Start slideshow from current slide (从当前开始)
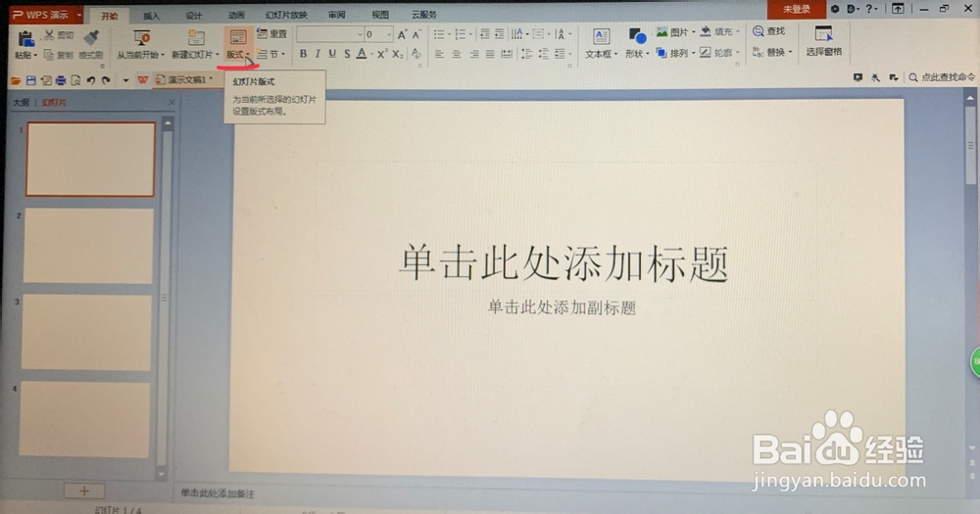Image resolution: width=980 pixels, height=514 pixels. pyautogui.click(x=140, y=44)
